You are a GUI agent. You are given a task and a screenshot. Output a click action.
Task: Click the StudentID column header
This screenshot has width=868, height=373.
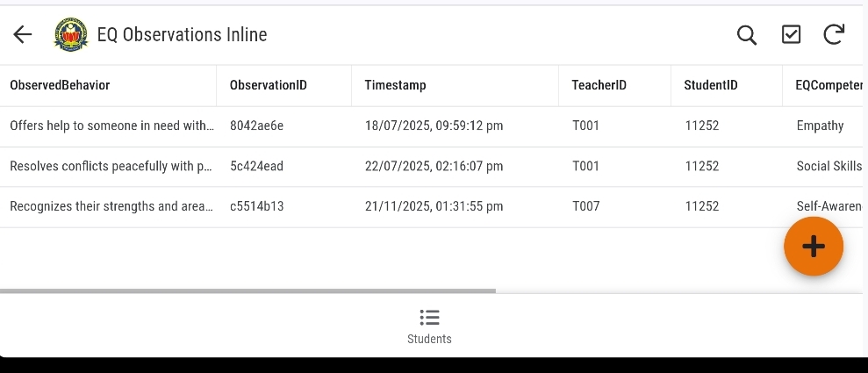click(710, 85)
